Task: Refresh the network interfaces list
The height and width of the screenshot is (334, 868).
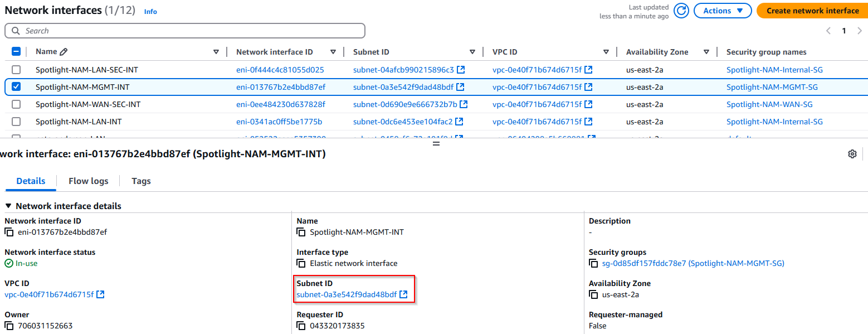Action: 681,11
